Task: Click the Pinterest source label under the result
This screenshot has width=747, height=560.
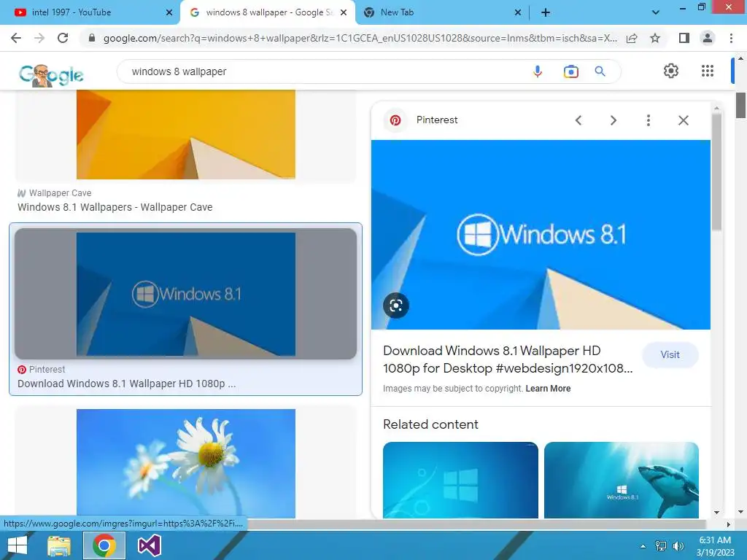Action: [47, 370]
